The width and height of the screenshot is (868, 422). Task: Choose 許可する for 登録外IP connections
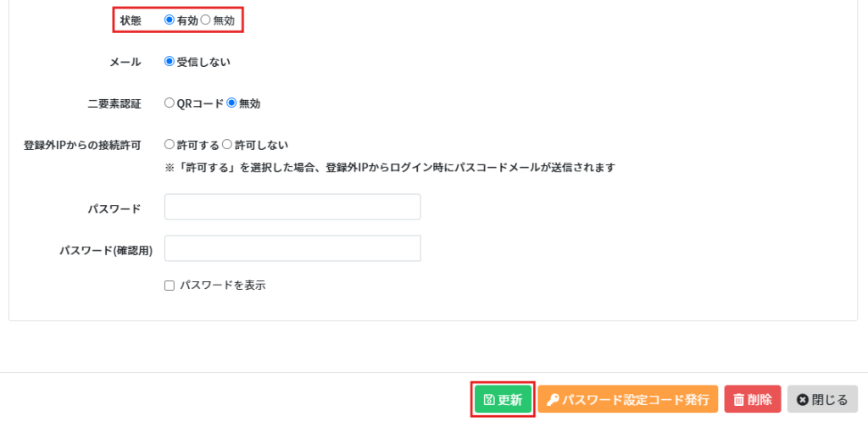170,145
